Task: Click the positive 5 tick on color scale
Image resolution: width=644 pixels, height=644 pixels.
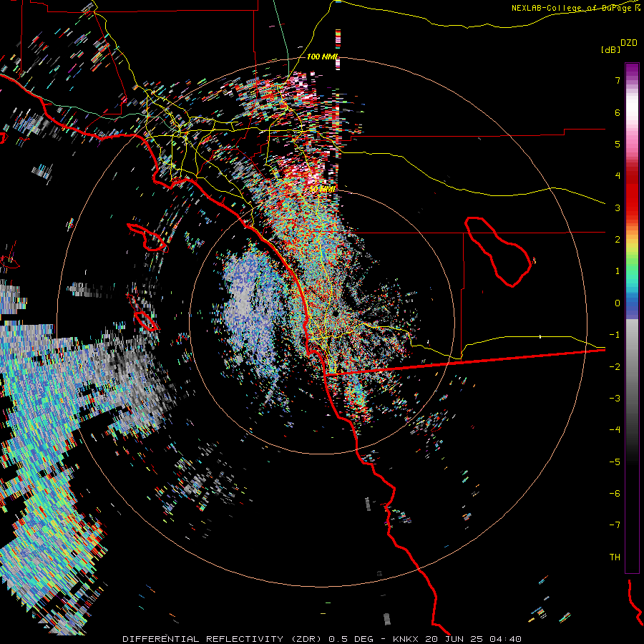Action: tap(618, 145)
